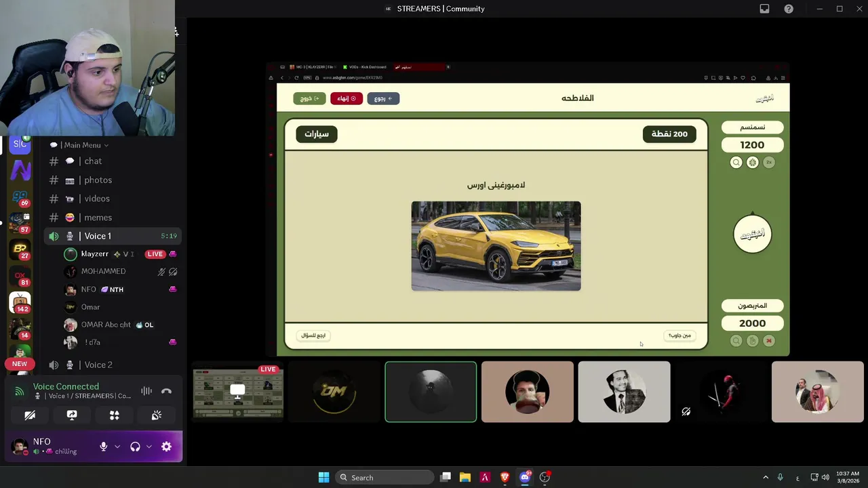The width and height of the screenshot is (868, 488).
Task: Click middle power-up icon under score 1200
Action: [753, 163]
